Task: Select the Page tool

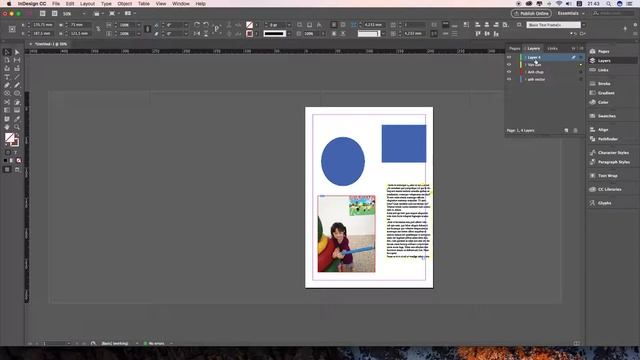Action: point(7,60)
